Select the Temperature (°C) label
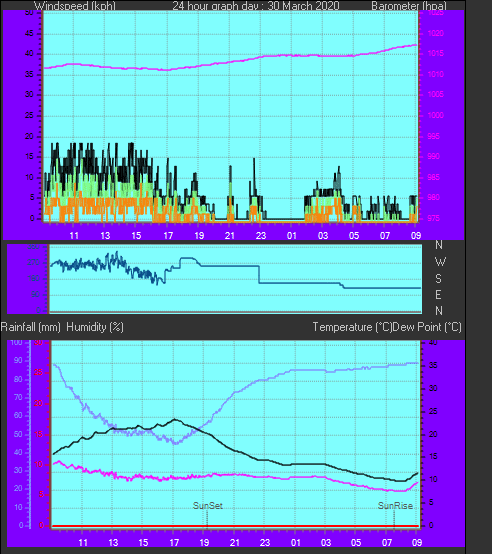Screen dimensions: 492x554 [352, 327]
